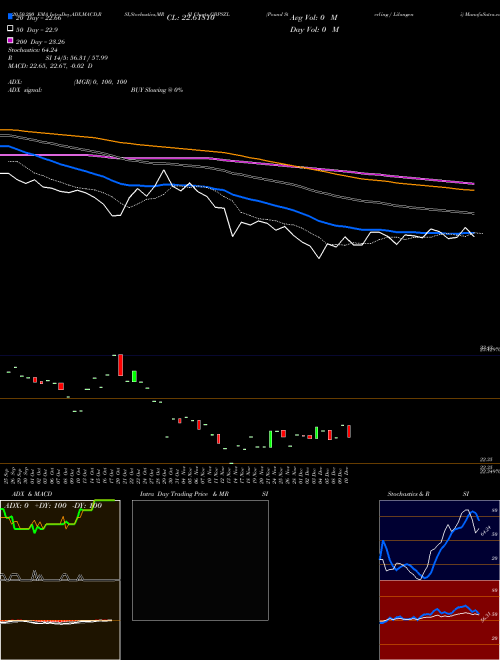500x660 pixels.
Task: Click the magenta 200 Day legend swatch
Action: tap(10, 40)
